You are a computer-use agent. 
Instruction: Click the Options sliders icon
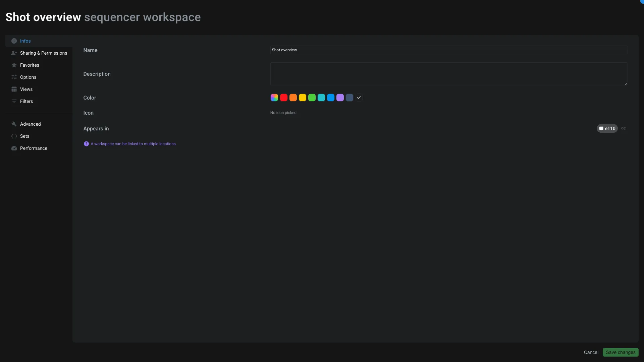tap(14, 77)
